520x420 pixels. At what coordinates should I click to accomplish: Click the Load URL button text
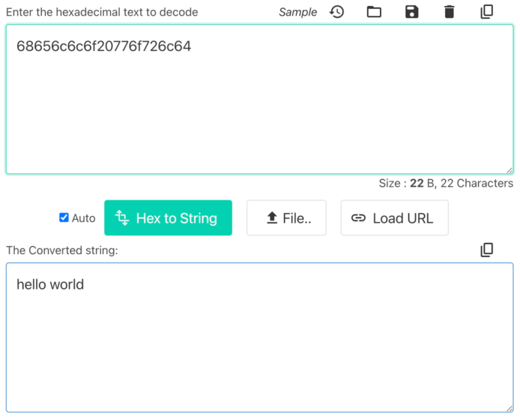(x=403, y=218)
